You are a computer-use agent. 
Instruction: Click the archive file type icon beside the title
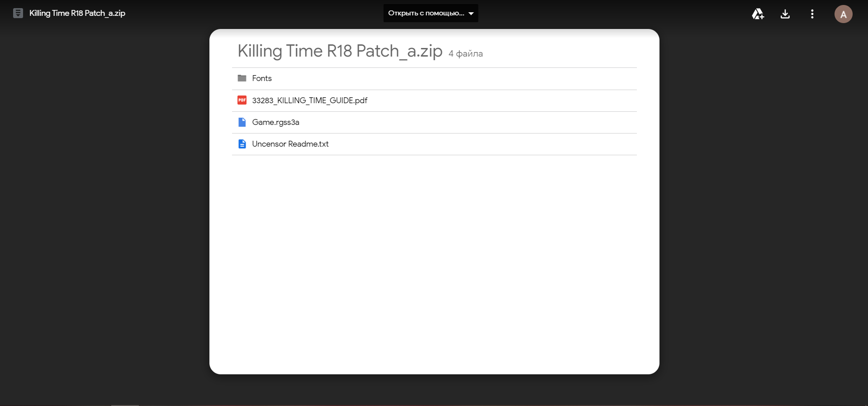(18, 13)
